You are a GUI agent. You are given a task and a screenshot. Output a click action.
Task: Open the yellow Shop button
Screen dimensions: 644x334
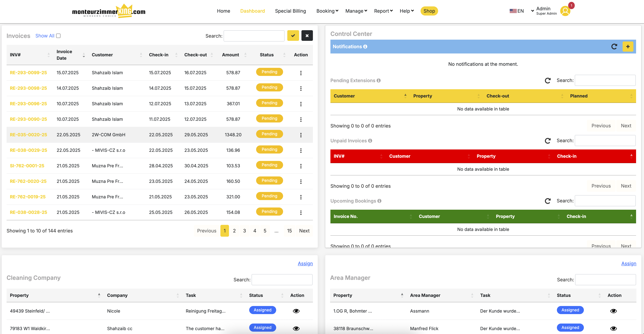tap(429, 11)
